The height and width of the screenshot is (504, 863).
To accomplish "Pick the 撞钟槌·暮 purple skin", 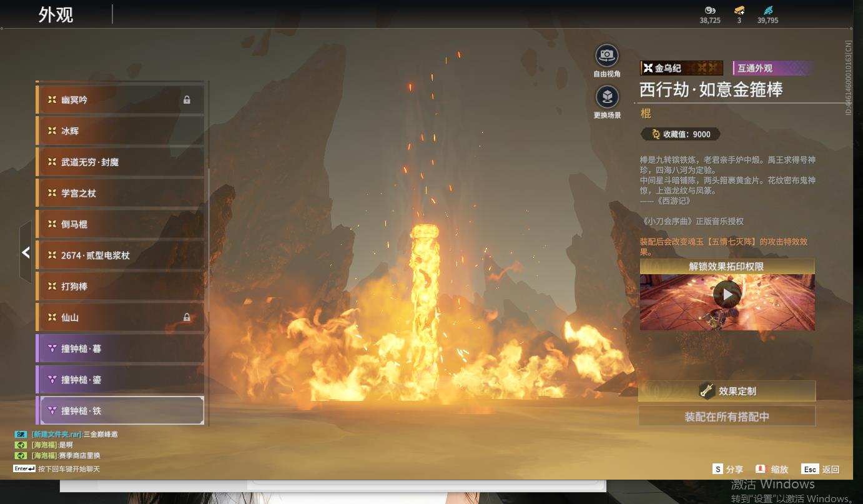I will click(120, 348).
